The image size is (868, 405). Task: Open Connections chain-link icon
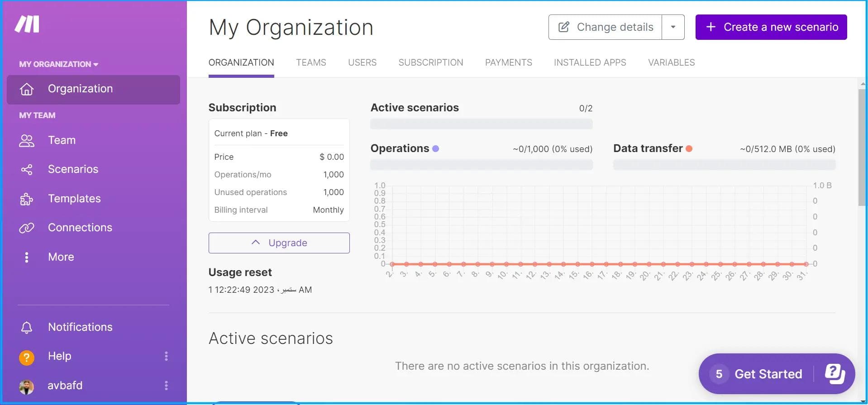point(27,228)
